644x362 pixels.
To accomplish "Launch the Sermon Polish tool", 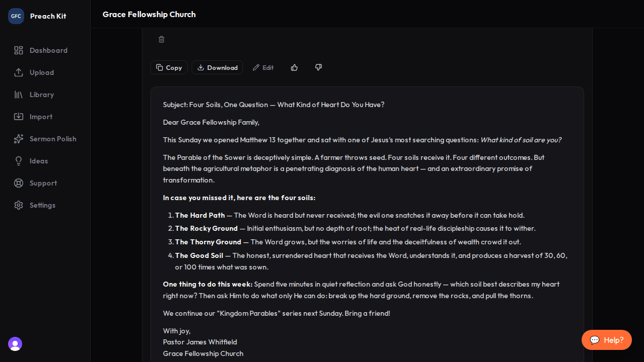I will [52, 139].
